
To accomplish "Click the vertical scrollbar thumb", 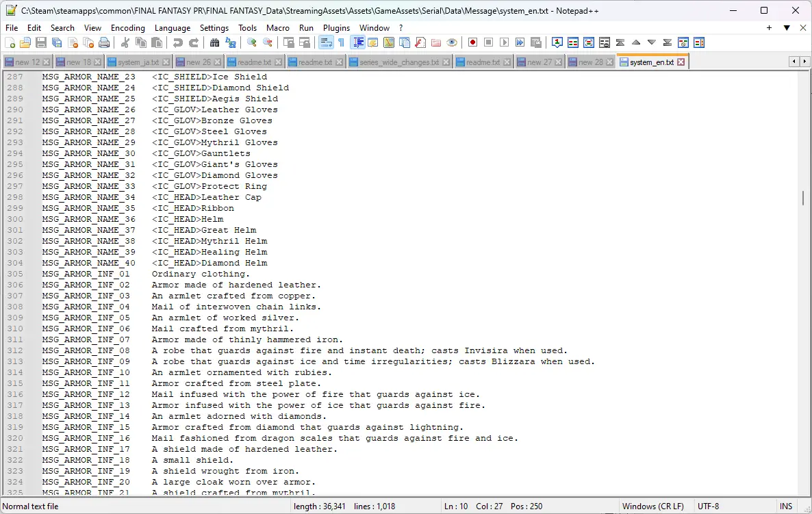I will 802,198.
